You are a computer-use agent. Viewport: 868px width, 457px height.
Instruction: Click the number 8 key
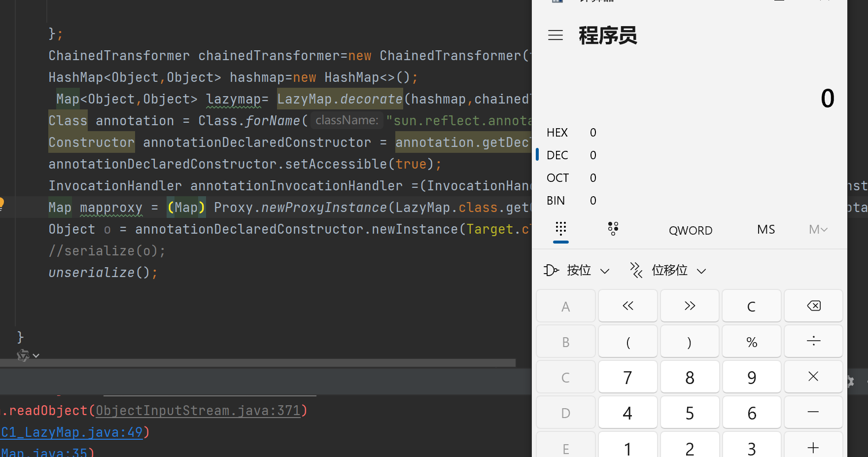(690, 377)
